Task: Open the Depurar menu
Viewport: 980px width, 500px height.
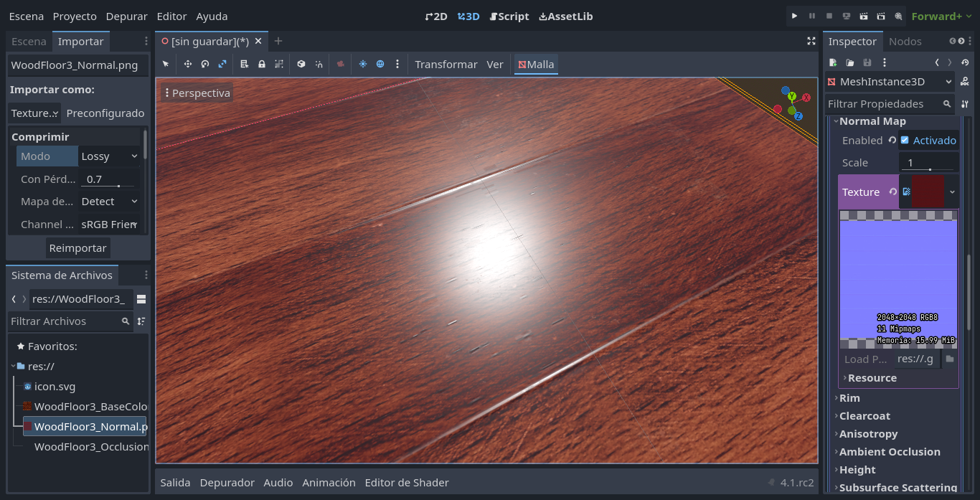Action: point(126,16)
